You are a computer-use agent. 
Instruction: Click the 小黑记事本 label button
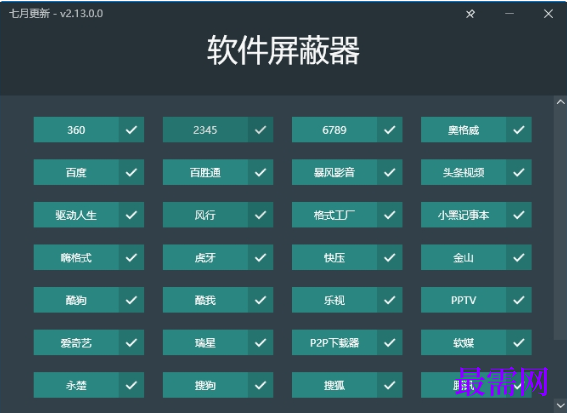(x=463, y=215)
